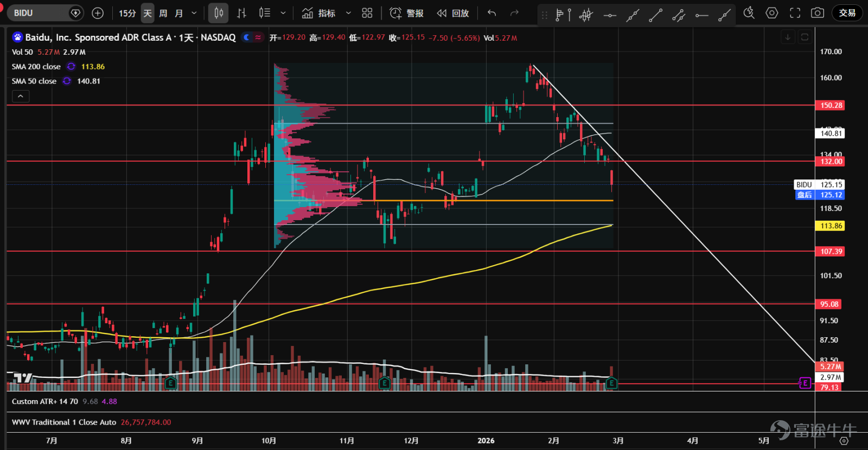
Task: Click the blue 盘后 125.12 price label
Action: click(819, 195)
